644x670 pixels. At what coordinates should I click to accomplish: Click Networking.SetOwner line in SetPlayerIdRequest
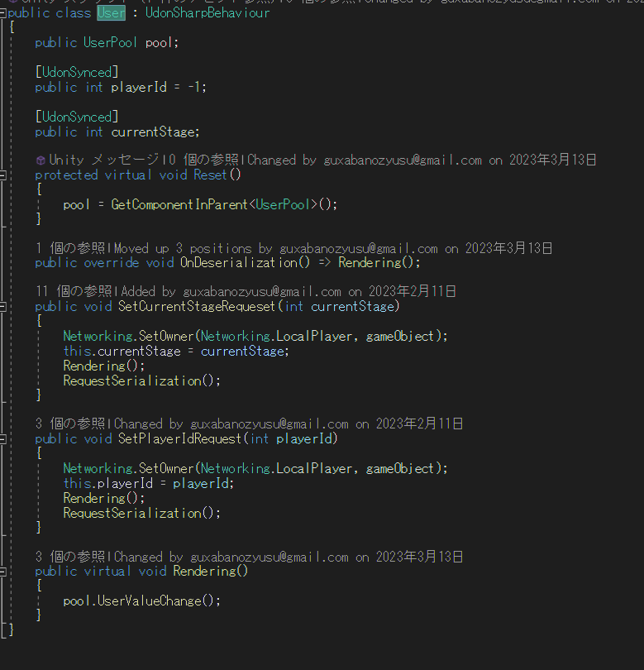point(255,469)
